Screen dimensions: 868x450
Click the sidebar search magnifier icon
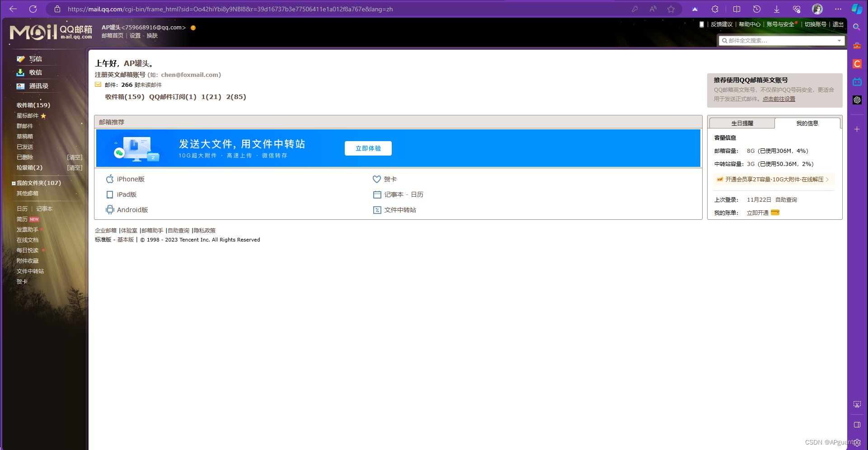(857, 27)
